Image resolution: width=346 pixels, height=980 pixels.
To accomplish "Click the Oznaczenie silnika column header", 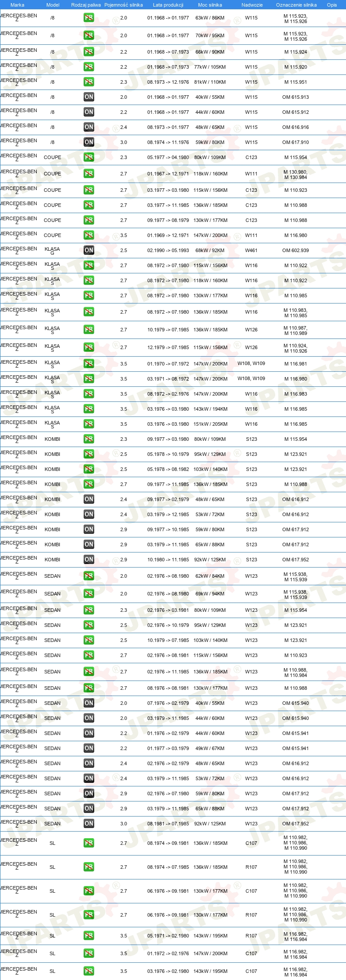I will pos(296,5).
